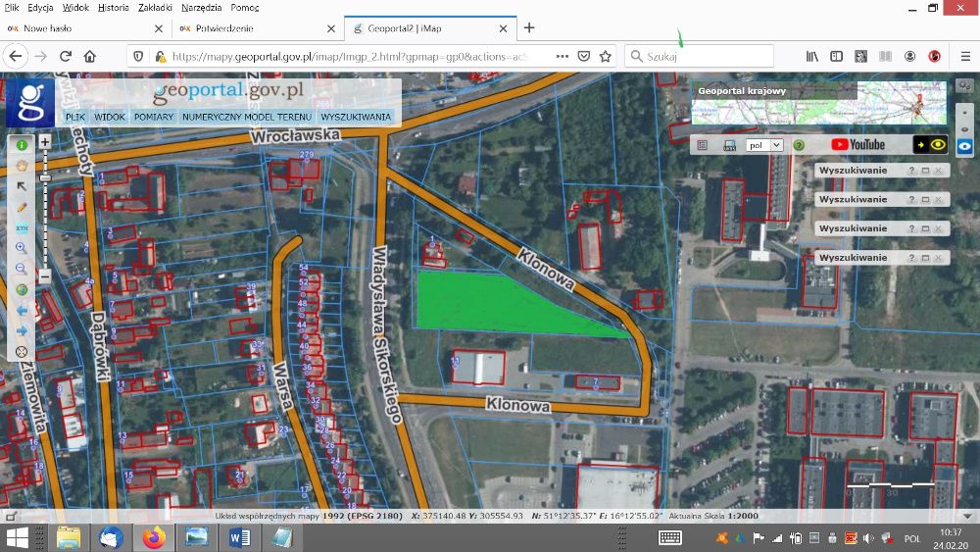Click the WYSZUKIWANIA menu button
This screenshot has height=552, width=980.
[x=356, y=117]
